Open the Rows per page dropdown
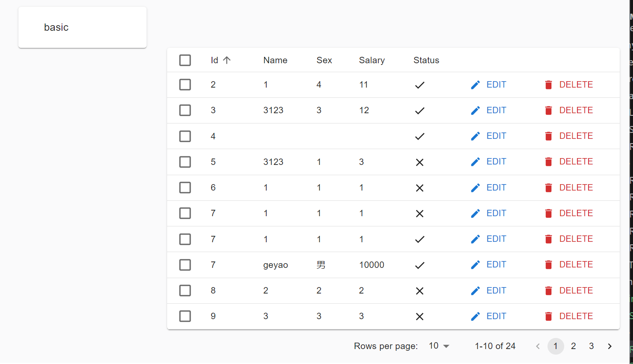633x364 pixels. coord(439,346)
